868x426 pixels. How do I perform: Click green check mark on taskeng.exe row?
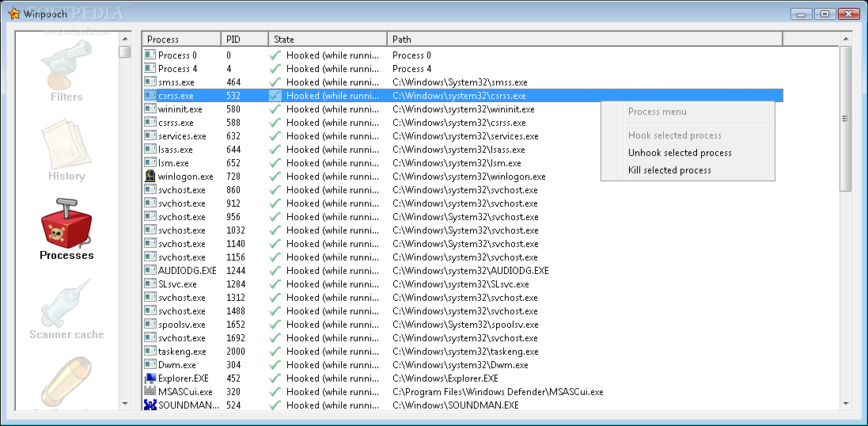coord(275,352)
